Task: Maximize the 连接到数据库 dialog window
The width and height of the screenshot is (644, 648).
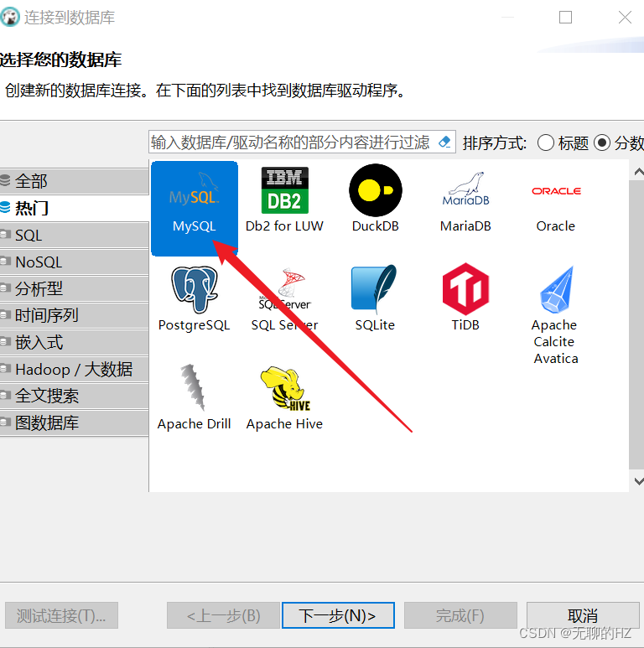Action: point(565,18)
